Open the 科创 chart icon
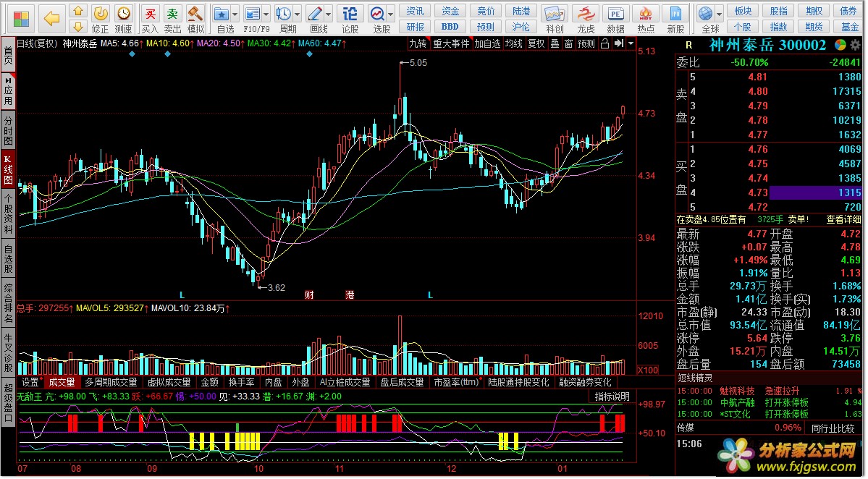868x479 pixels. pos(554,14)
